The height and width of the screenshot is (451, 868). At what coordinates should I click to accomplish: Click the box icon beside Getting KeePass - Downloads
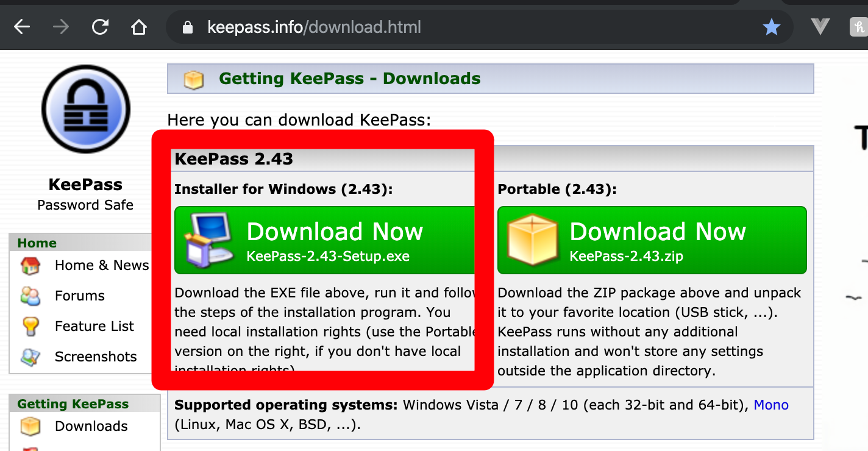[x=193, y=79]
